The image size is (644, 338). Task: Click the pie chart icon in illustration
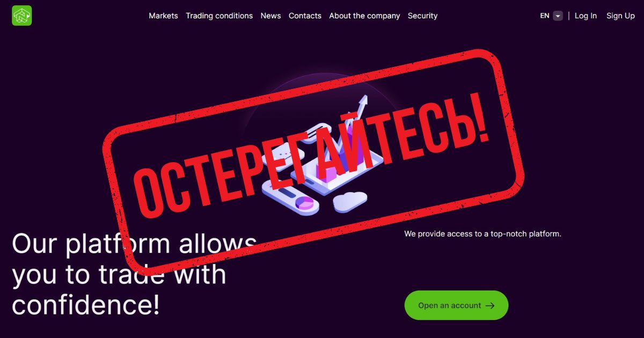(x=305, y=203)
